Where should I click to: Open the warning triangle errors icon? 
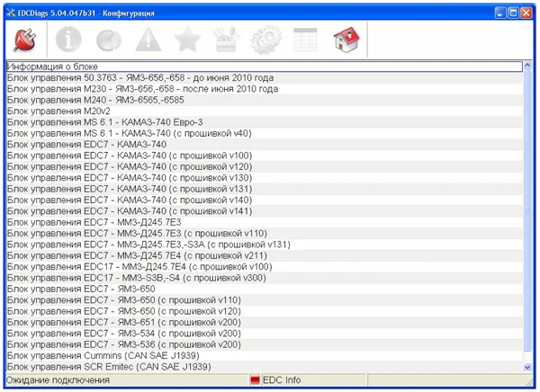pyautogui.click(x=148, y=40)
